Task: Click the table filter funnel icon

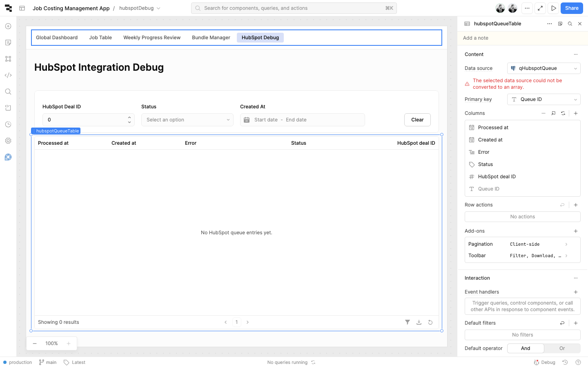Action: point(407,322)
